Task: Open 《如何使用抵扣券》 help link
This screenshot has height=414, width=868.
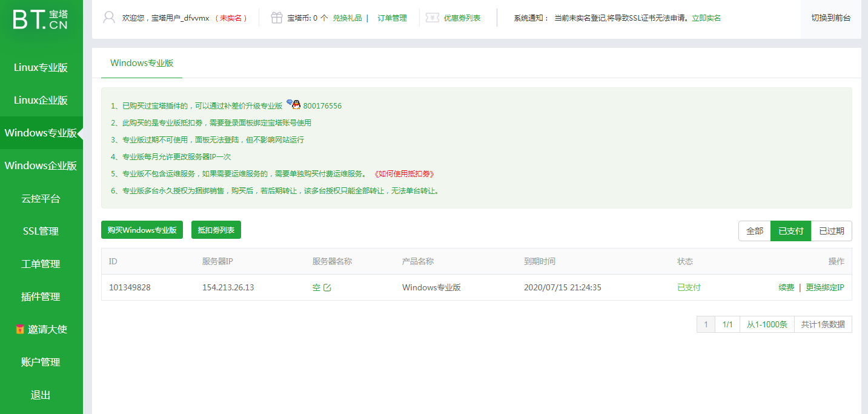Action: click(x=404, y=174)
